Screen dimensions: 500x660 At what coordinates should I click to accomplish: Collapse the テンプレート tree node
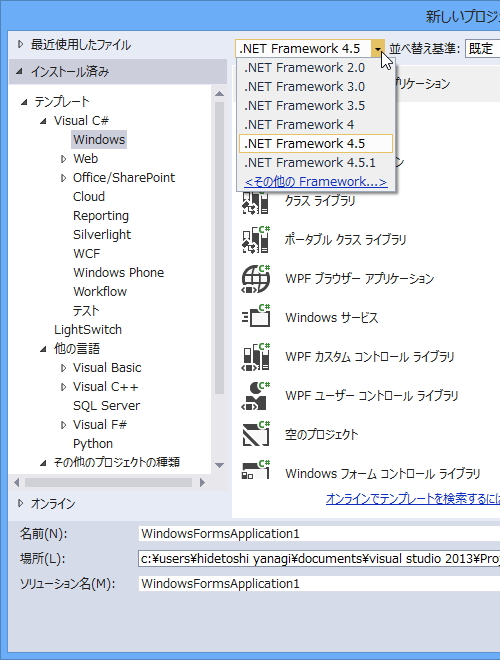(x=24, y=102)
